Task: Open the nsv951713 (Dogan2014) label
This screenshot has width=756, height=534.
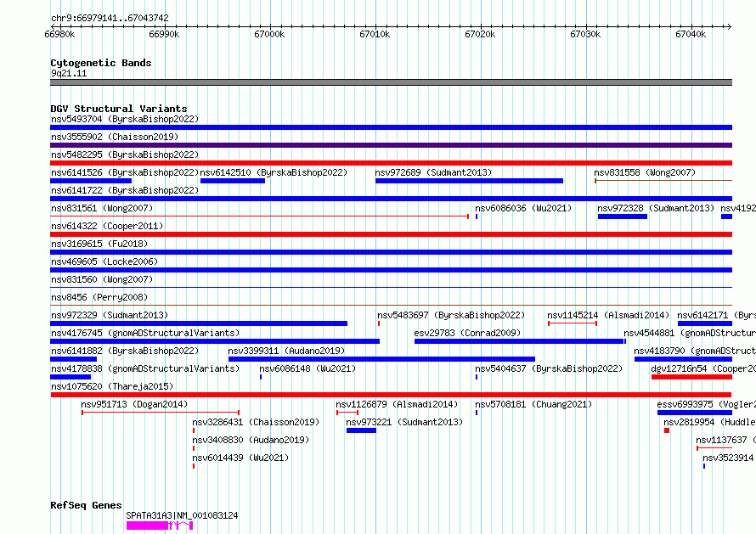Action: [x=134, y=404]
